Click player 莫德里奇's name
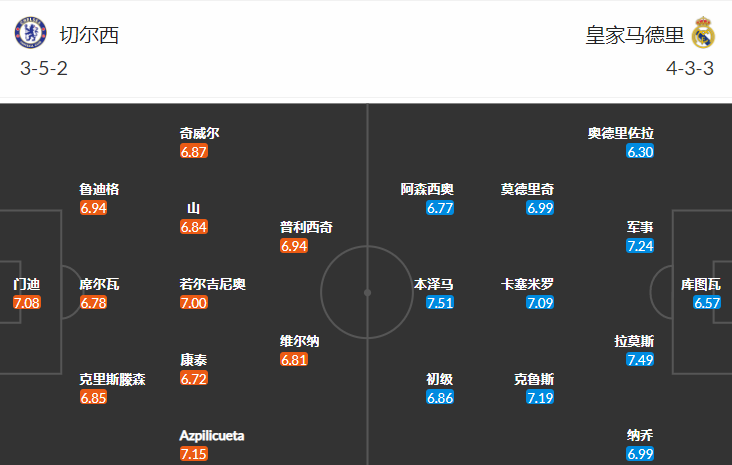The width and height of the screenshot is (732, 465). pos(527,189)
